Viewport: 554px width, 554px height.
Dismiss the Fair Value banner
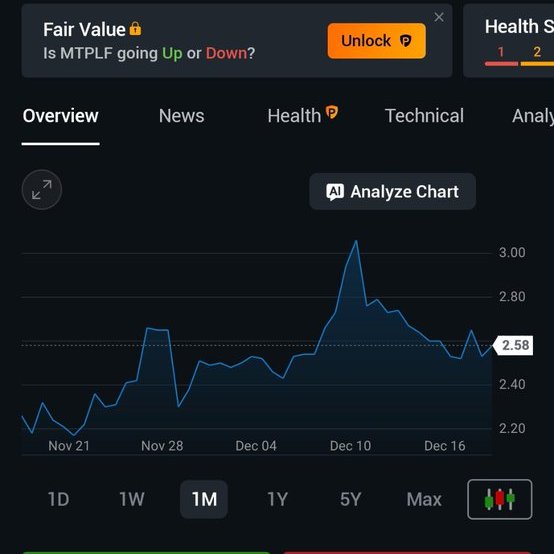point(439,17)
